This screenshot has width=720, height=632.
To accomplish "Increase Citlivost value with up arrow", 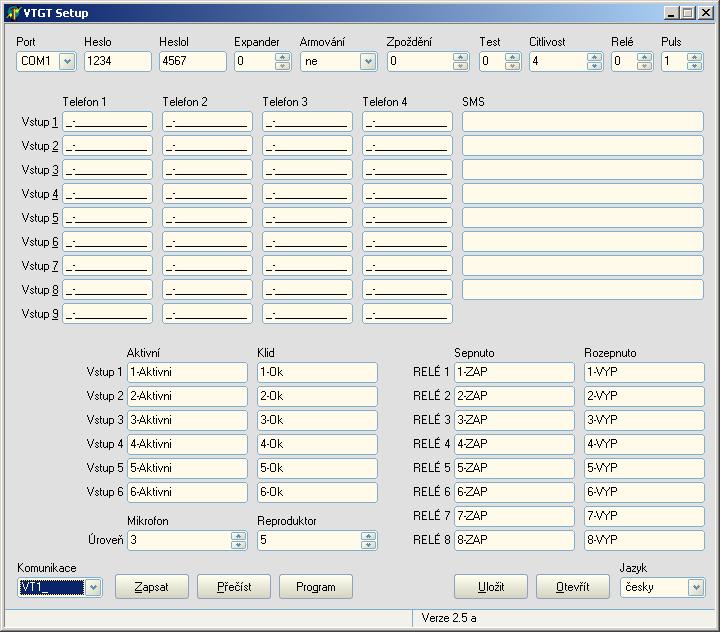I will click(594, 57).
